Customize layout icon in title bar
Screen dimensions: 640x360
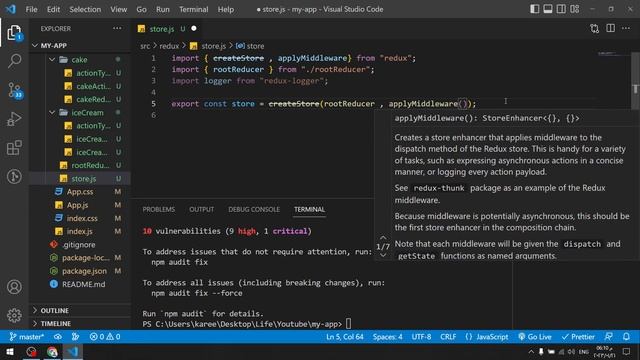575,9
